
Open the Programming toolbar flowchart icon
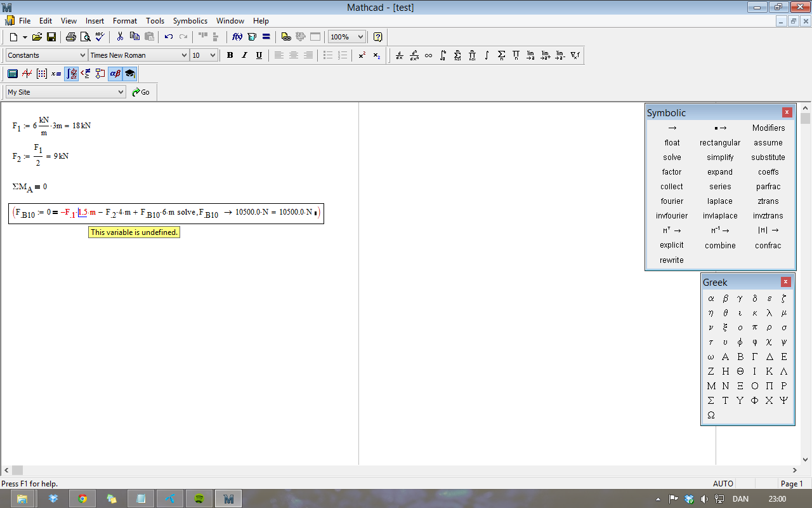coord(100,74)
